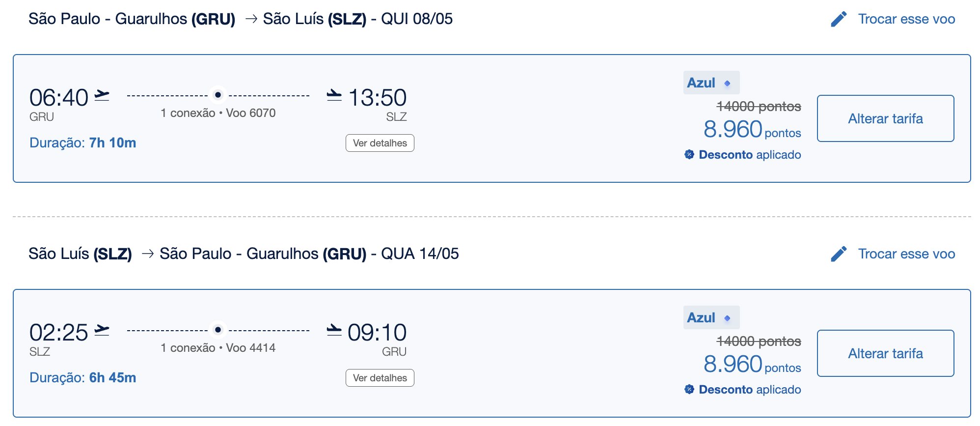Open Ver detalhes for the 06:40 flight

click(x=380, y=143)
